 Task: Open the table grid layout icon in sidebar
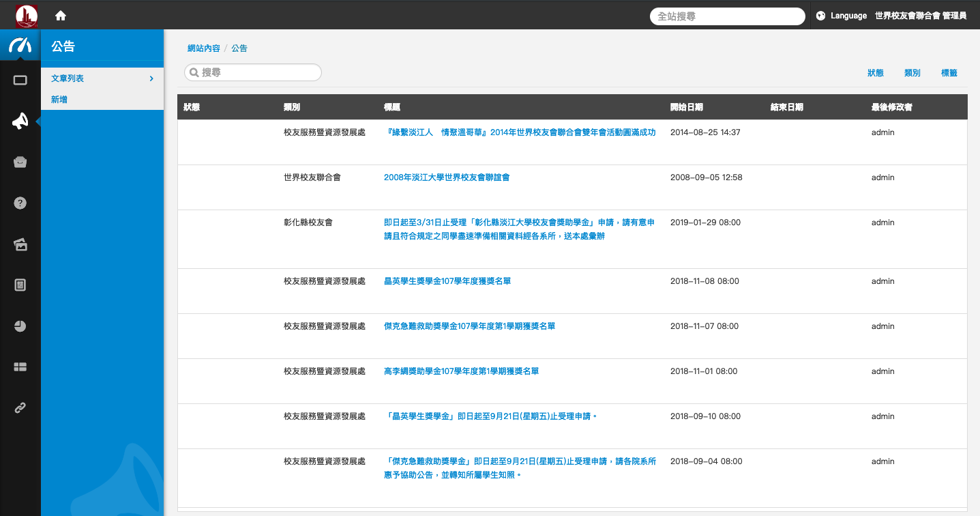(x=20, y=367)
